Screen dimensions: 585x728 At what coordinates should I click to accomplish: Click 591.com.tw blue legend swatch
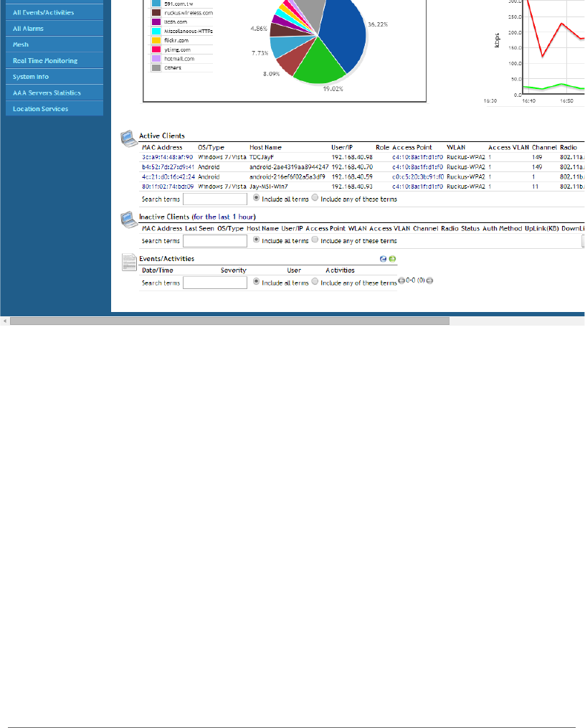(156, 4)
